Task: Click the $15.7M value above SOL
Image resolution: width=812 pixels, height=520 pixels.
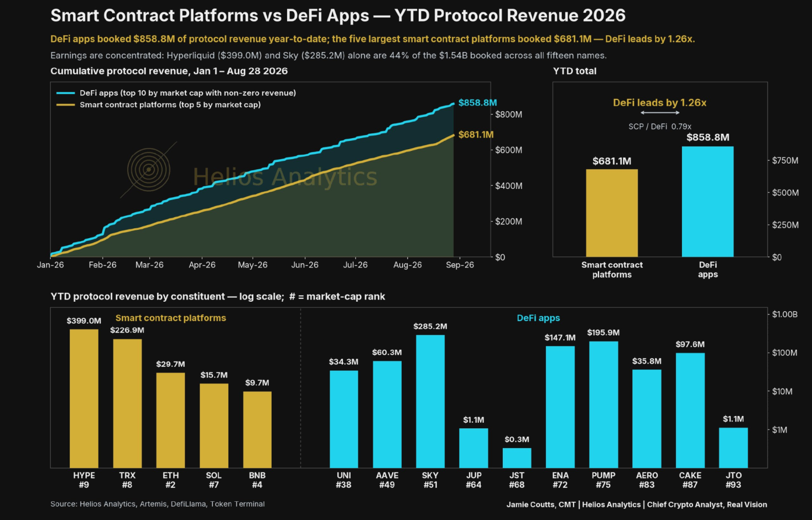Action: point(214,375)
